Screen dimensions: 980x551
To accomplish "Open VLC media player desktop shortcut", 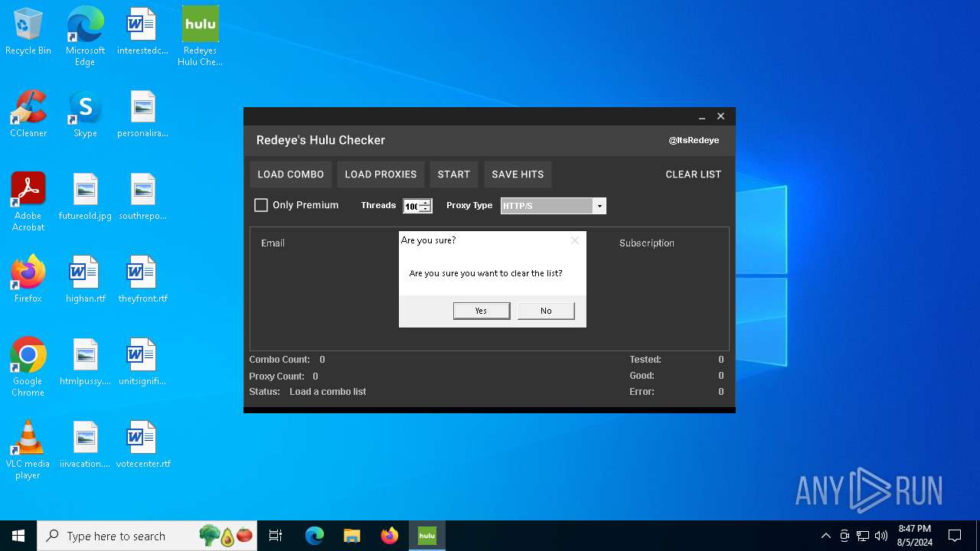I will coord(28,450).
